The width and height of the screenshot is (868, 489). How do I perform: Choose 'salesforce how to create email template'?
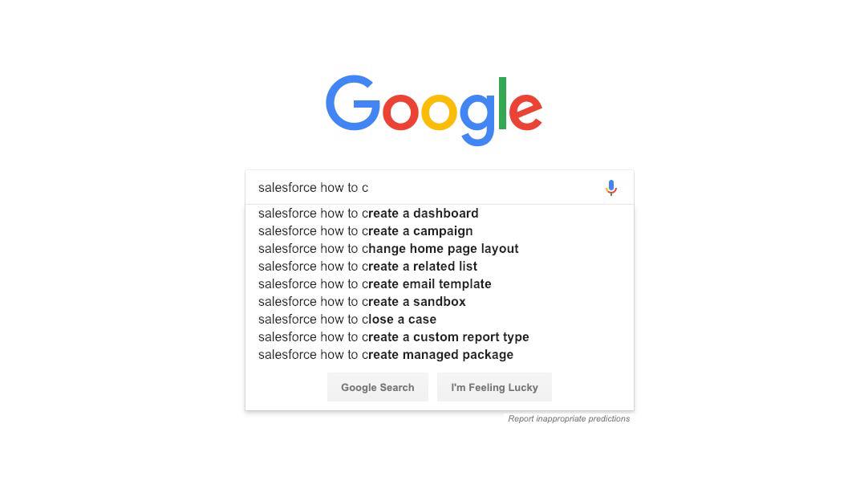tap(374, 283)
